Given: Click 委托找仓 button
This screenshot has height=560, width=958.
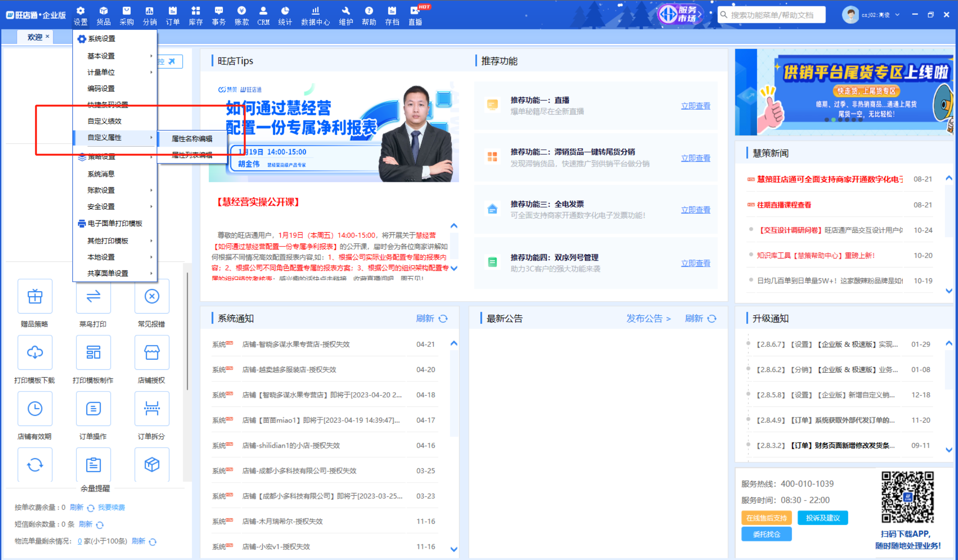Looking at the screenshot, I should pyautogui.click(x=766, y=534).
